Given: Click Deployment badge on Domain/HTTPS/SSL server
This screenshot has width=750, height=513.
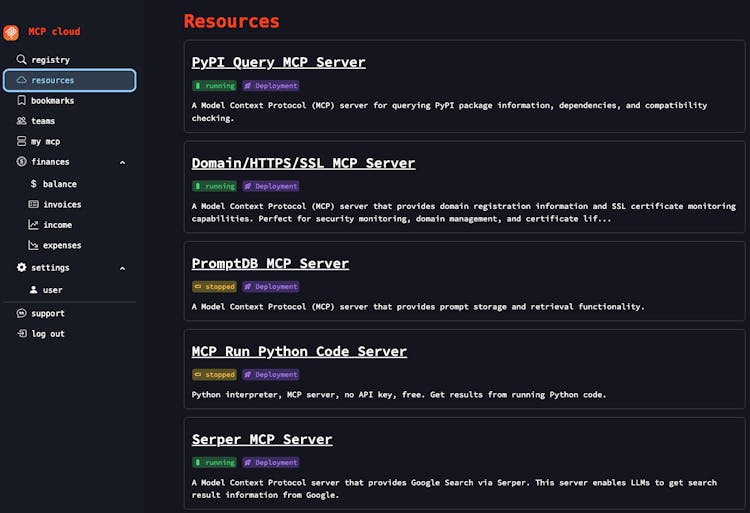Looking at the screenshot, I should 271,186.
